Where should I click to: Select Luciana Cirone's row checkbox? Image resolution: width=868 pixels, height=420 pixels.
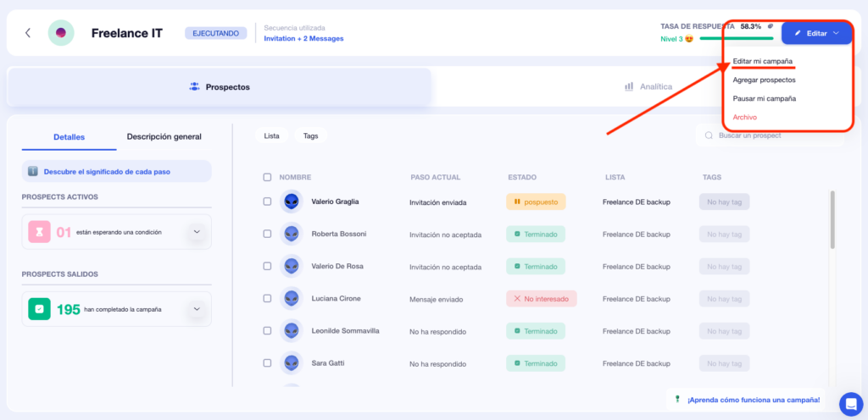[267, 298]
